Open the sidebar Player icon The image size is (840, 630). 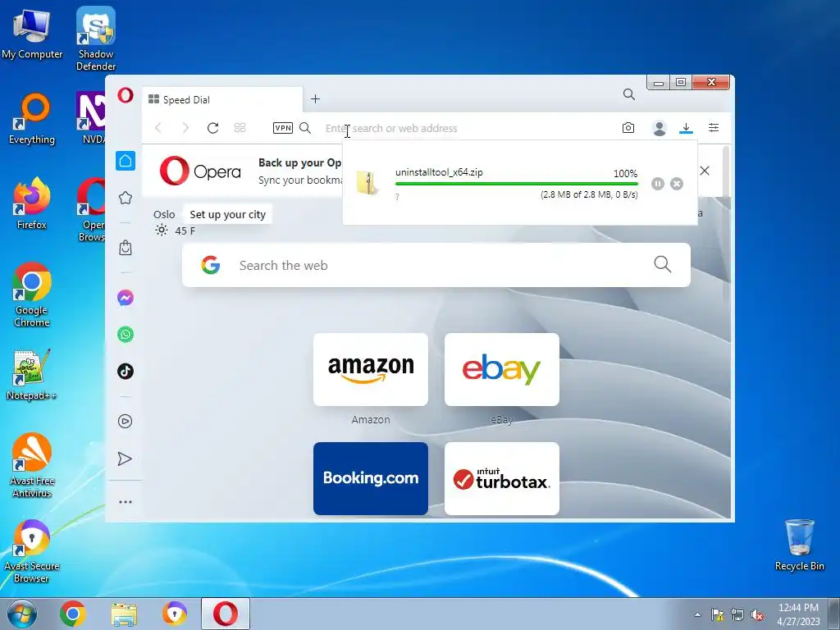point(126,421)
